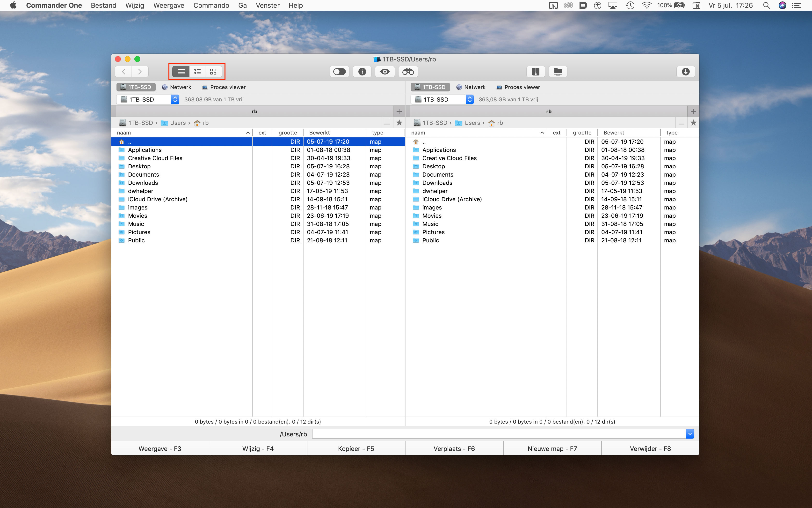Open left panel favorites star
Viewport: 812px width, 508px height.
(399, 123)
